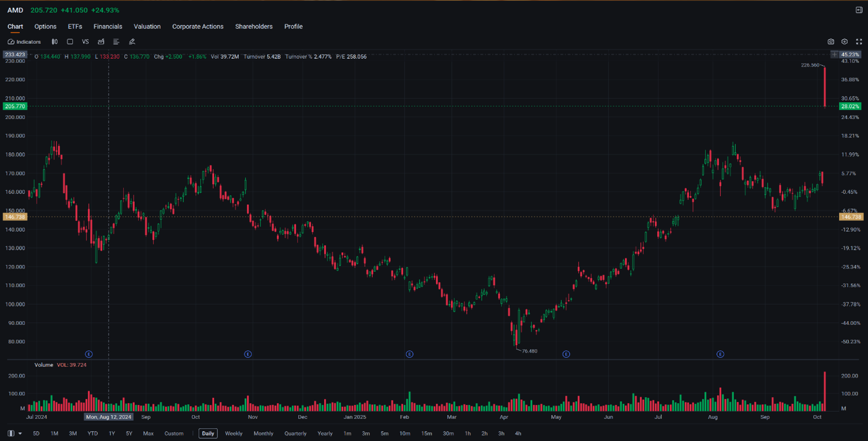Click the earnings marker at February
The image size is (868, 441).
coord(410,354)
